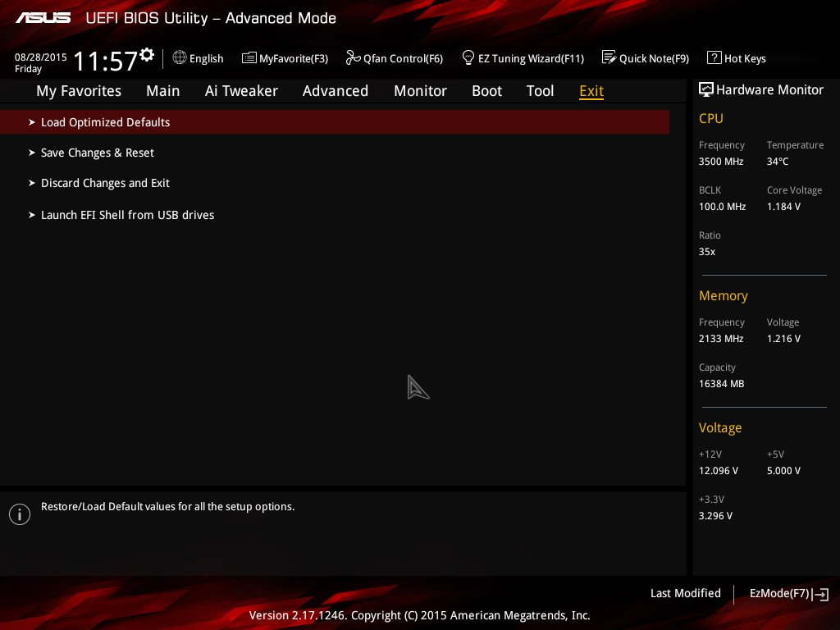The image size is (840, 630).
Task: Click the Qfan Control fan icon
Action: click(x=353, y=57)
